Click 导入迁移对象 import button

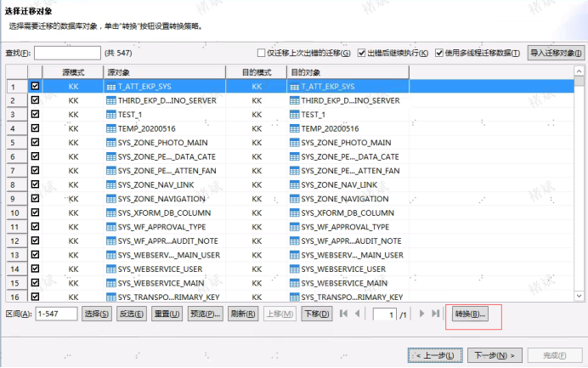556,53
